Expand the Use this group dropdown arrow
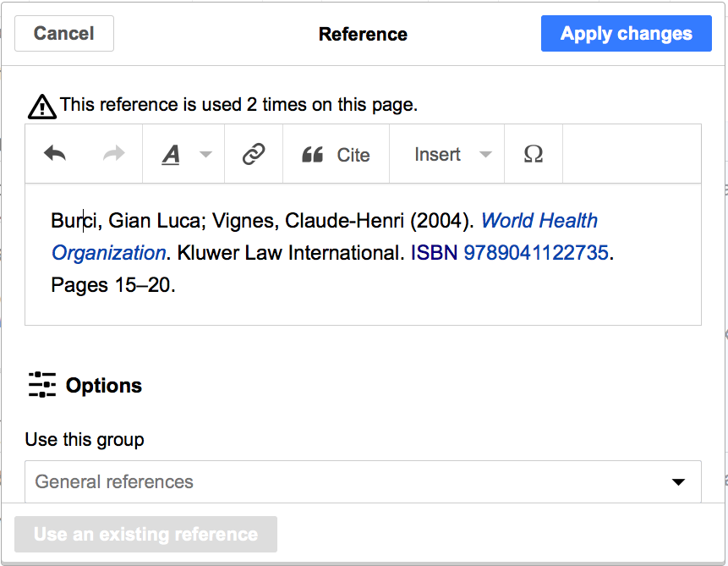The height and width of the screenshot is (566, 728). (677, 482)
